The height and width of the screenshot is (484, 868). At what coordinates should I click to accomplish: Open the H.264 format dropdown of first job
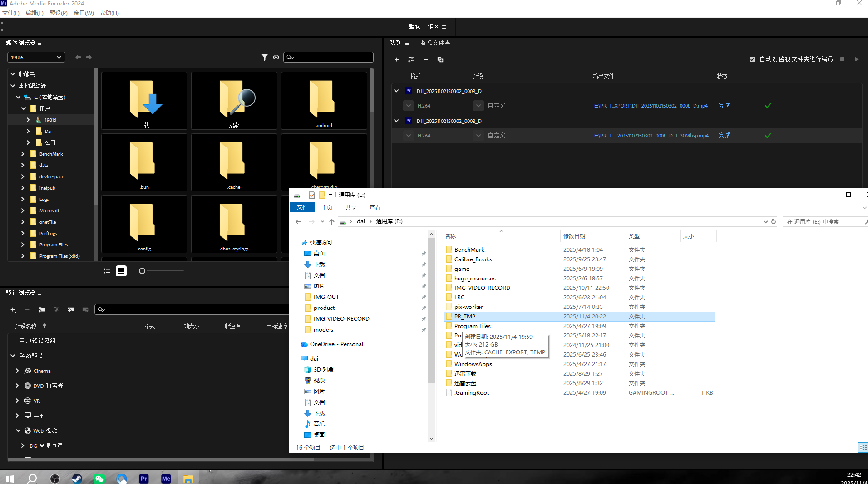pos(409,106)
